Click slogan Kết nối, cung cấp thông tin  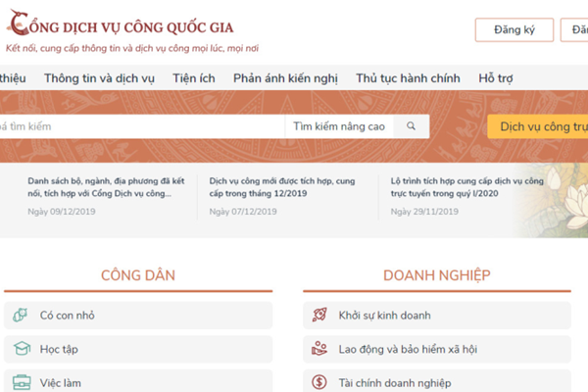(x=132, y=48)
